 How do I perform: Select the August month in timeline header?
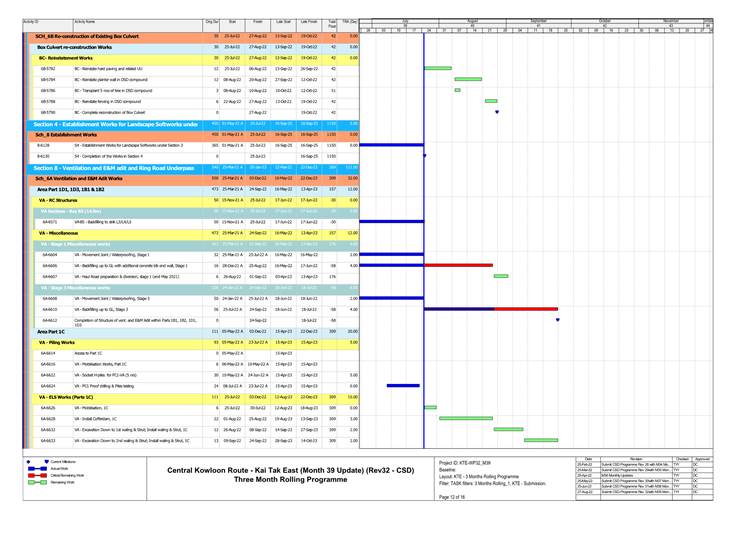[473, 19]
